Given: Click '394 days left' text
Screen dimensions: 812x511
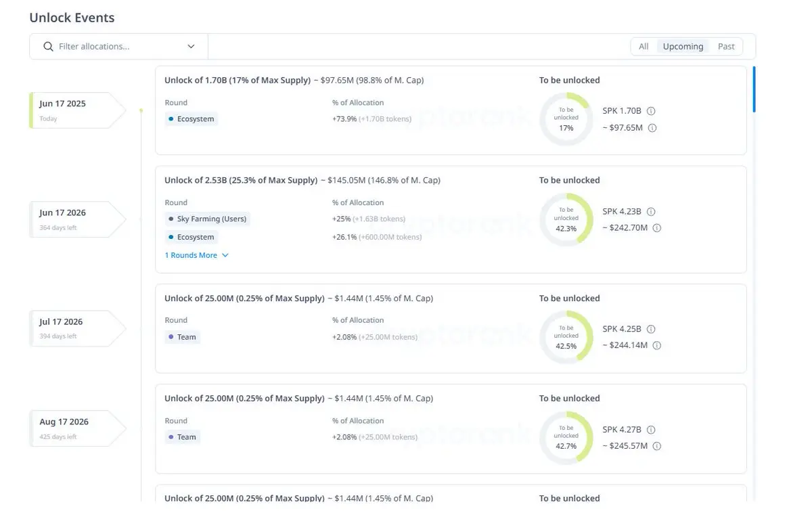Looking at the screenshot, I should pos(58,336).
